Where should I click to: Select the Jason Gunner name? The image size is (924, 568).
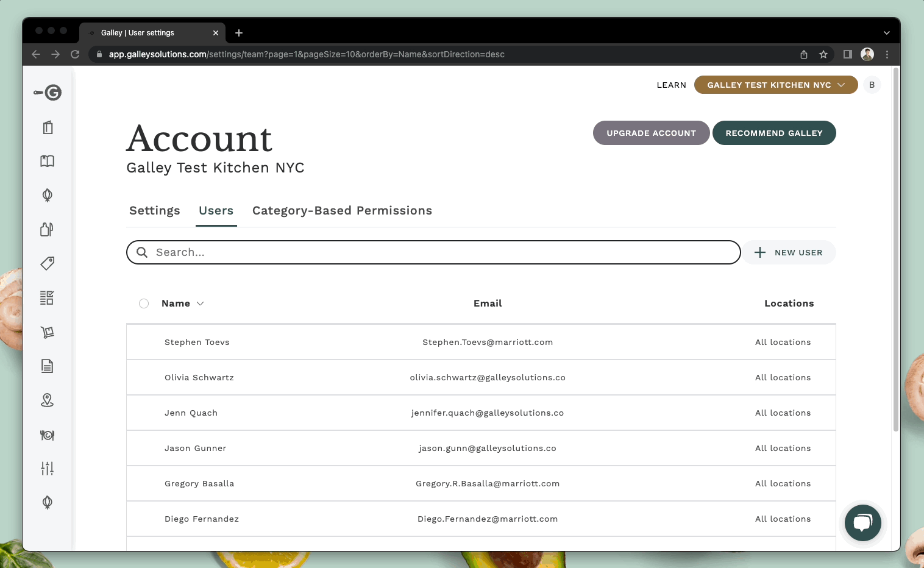point(195,448)
